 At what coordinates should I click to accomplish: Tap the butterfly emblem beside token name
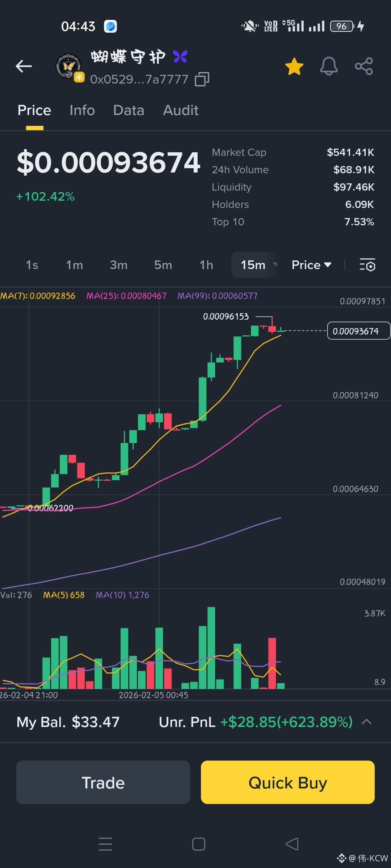[180, 56]
